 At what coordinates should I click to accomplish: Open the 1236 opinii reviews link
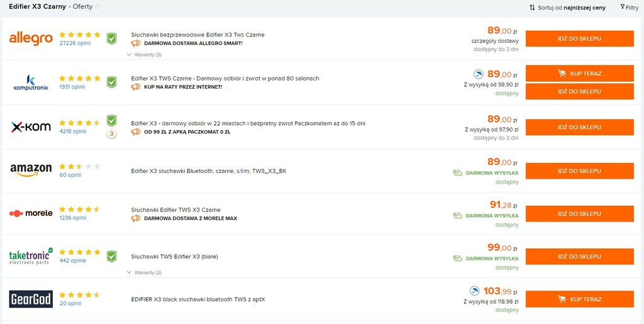click(73, 218)
